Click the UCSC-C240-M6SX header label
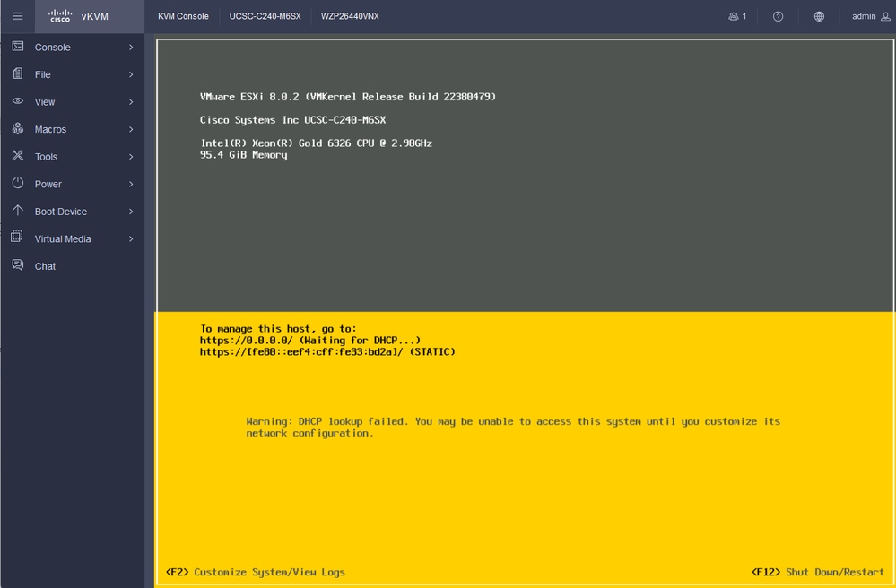This screenshot has width=896, height=588. (x=265, y=16)
